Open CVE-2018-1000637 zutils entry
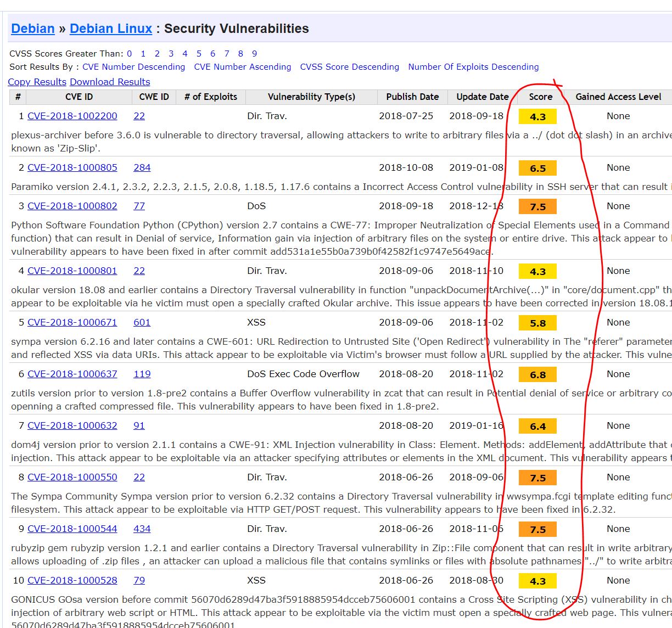Screen dimensions: 672x628 tap(72, 374)
